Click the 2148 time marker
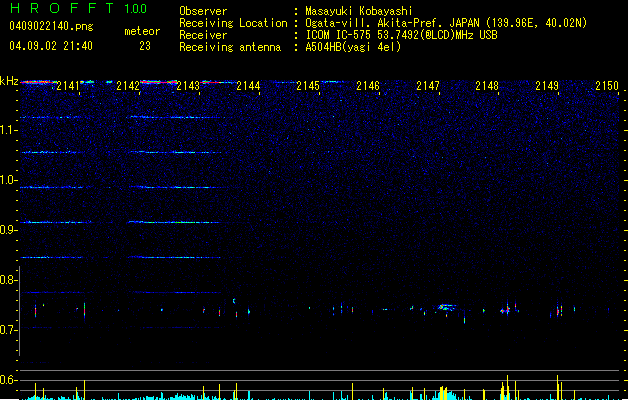The image size is (629, 400). [487, 86]
